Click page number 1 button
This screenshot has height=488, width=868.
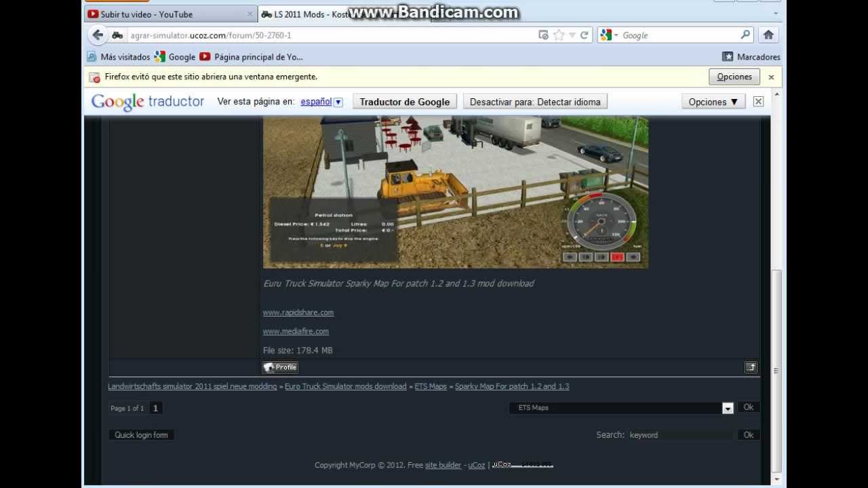[155, 408]
